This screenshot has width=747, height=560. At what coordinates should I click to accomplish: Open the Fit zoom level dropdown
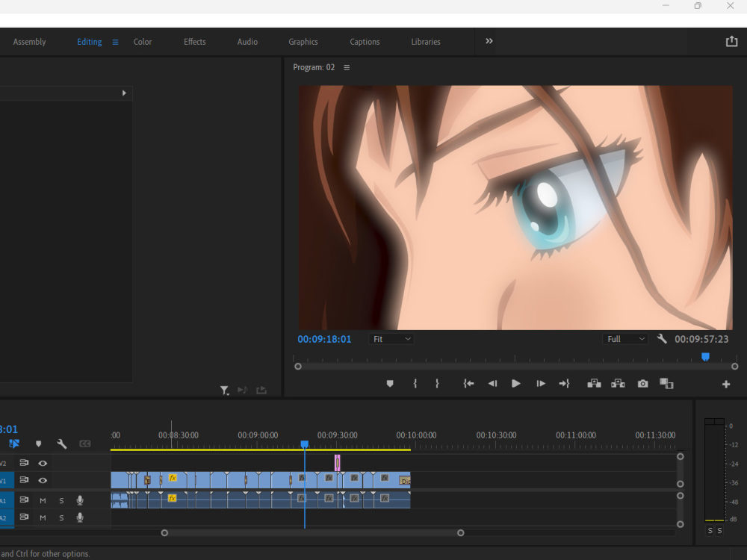(x=391, y=339)
